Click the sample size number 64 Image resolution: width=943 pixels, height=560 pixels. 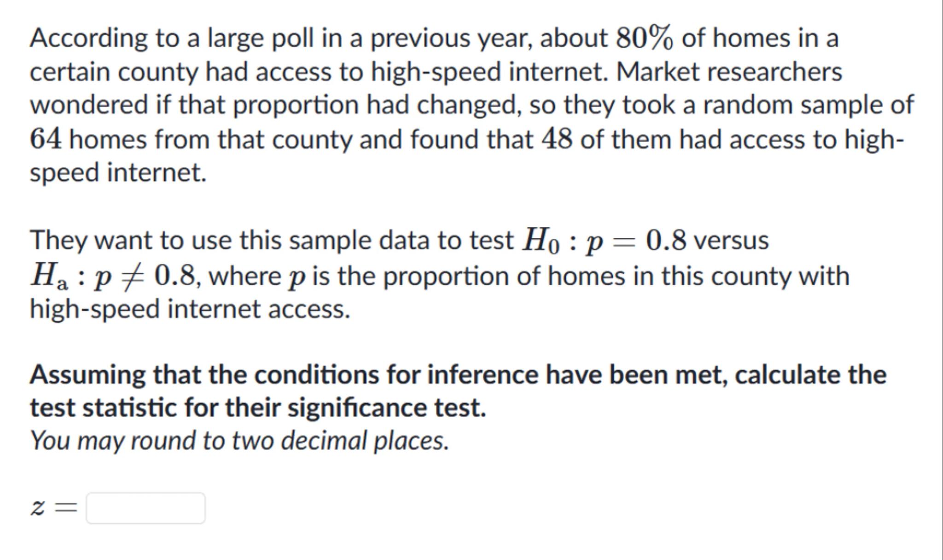[x=45, y=139]
